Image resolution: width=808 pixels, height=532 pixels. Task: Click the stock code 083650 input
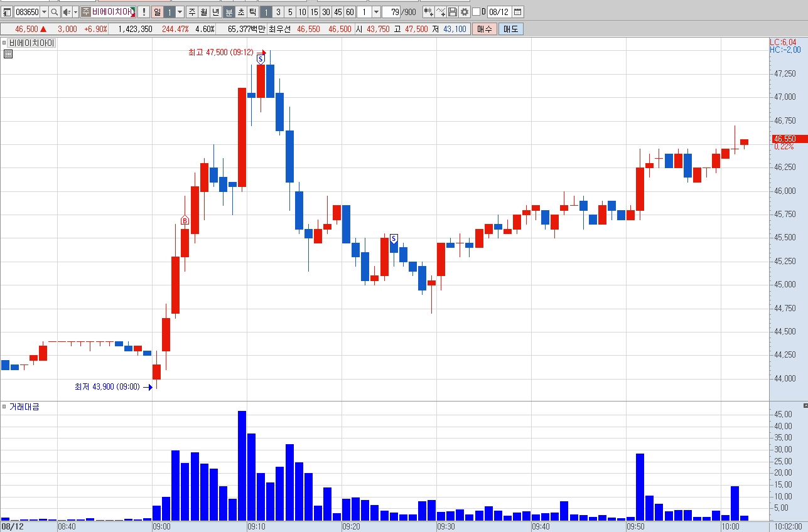[27, 12]
